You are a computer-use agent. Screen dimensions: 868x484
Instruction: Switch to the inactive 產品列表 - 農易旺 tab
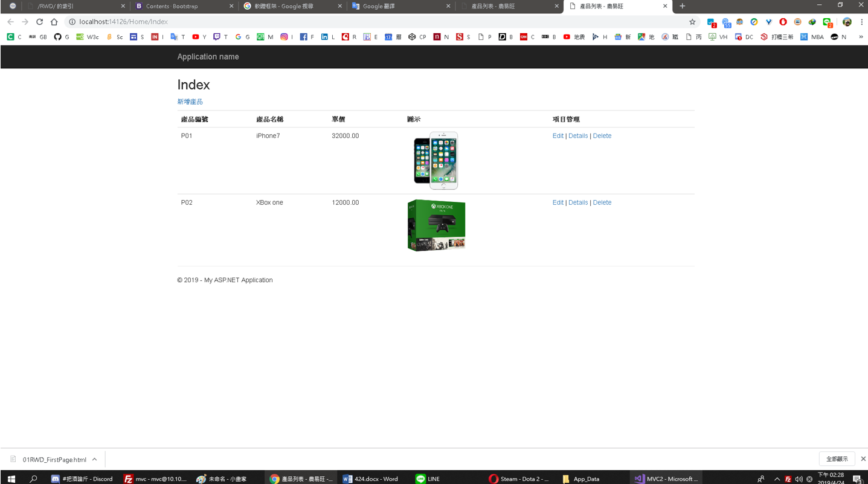(510, 6)
